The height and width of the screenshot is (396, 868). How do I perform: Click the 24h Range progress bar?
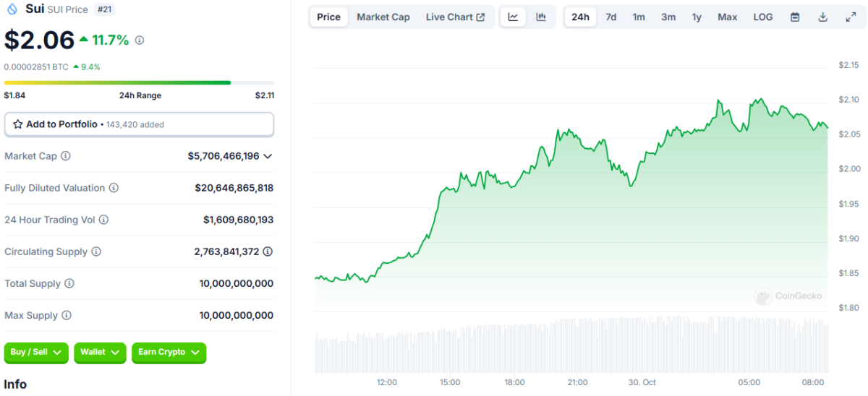139,82
